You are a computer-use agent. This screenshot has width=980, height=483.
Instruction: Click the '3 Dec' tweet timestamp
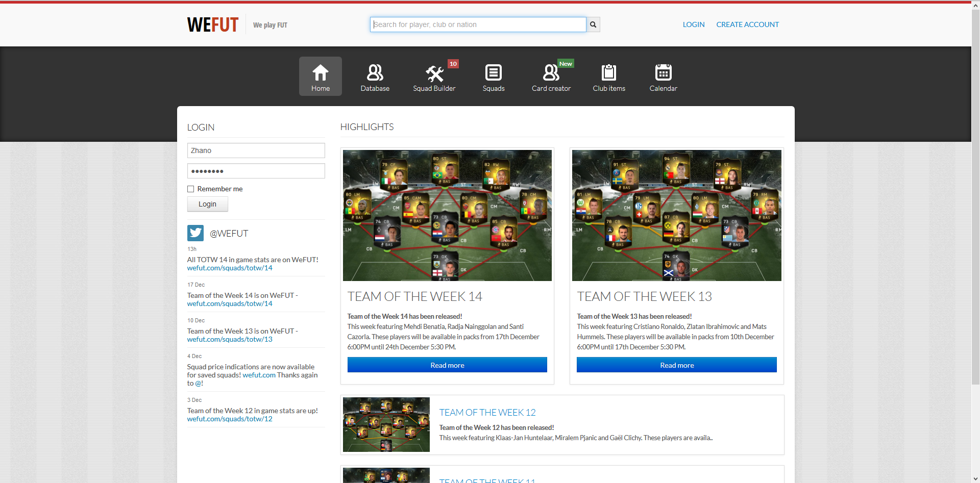click(194, 400)
